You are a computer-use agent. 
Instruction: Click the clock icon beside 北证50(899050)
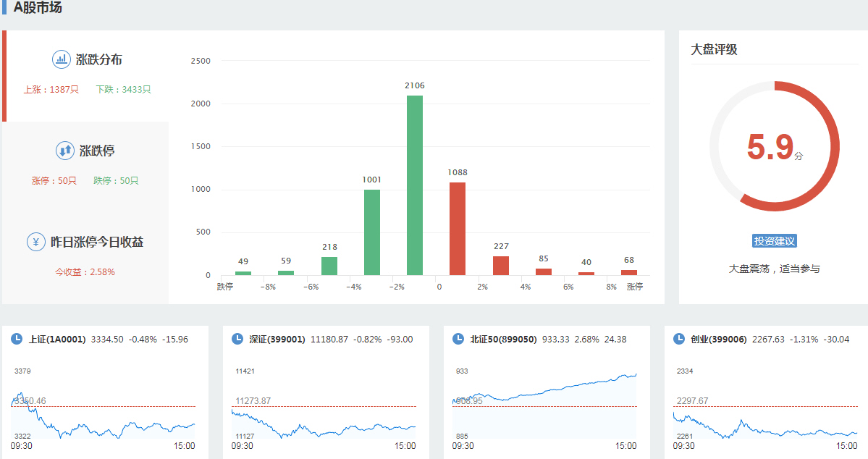pos(458,339)
